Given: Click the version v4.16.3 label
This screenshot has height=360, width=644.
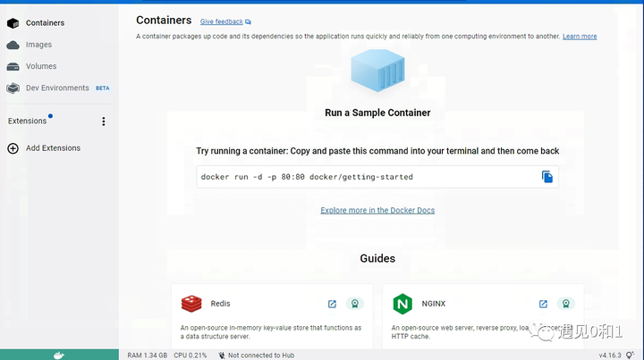Looking at the screenshot, I should tap(610, 356).
